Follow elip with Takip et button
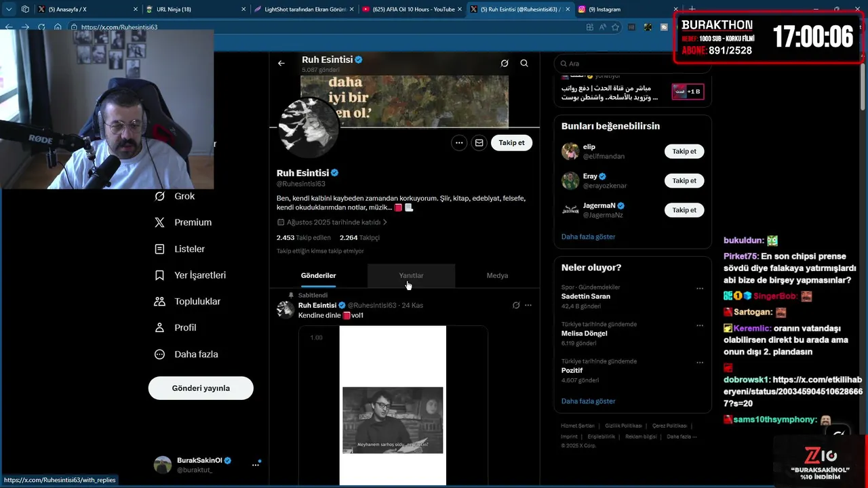The image size is (868, 488). tap(684, 151)
